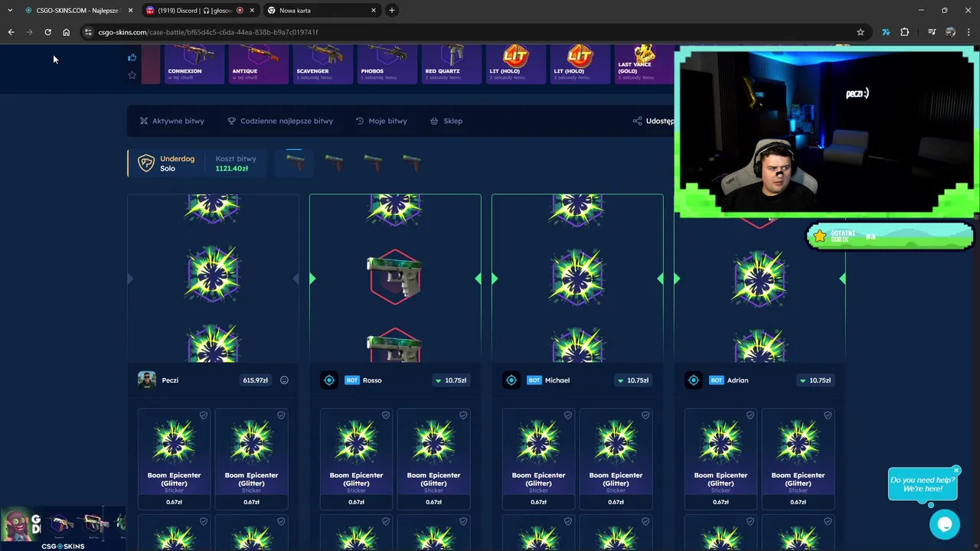The height and width of the screenshot is (551, 980).
Task: Go back to the previous page
Action: pyautogui.click(x=11, y=32)
